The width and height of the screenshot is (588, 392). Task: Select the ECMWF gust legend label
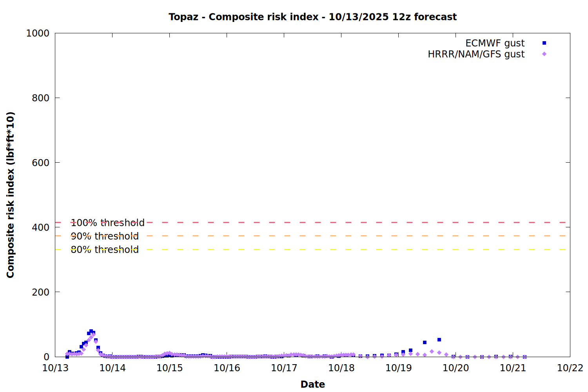(495, 43)
